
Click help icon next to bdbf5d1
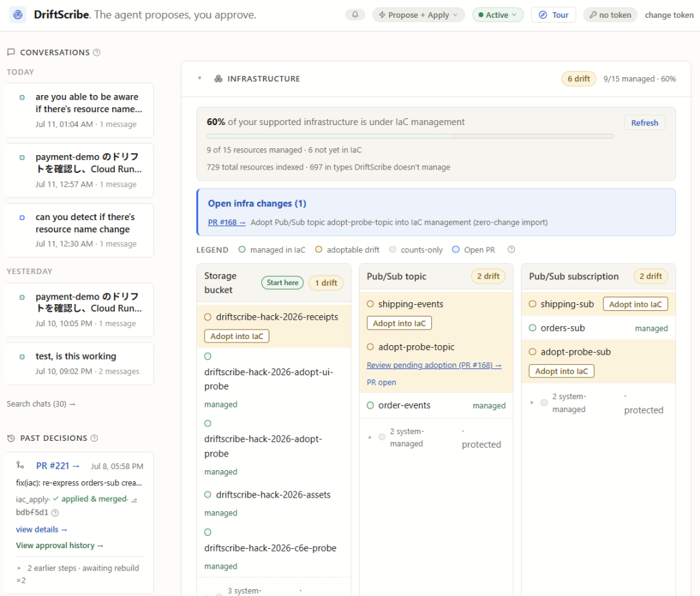[x=55, y=513]
